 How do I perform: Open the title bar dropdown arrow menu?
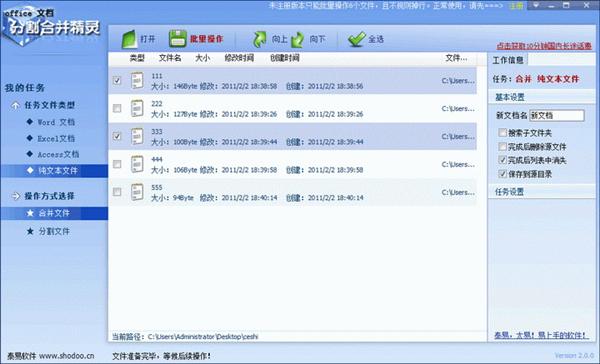point(536,6)
